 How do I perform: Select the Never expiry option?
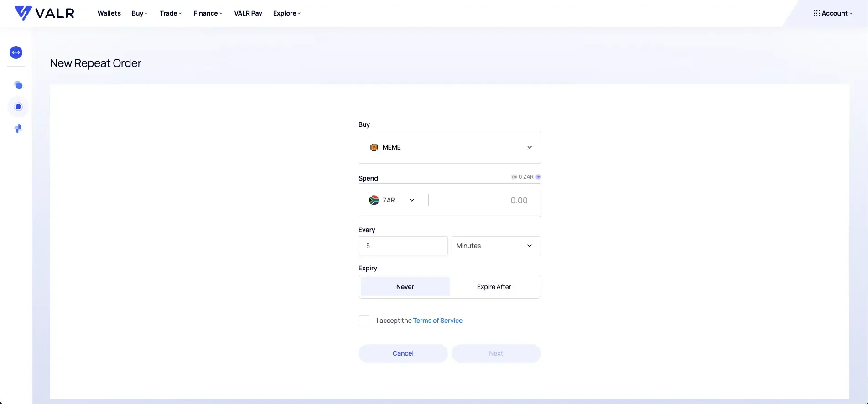405,287
